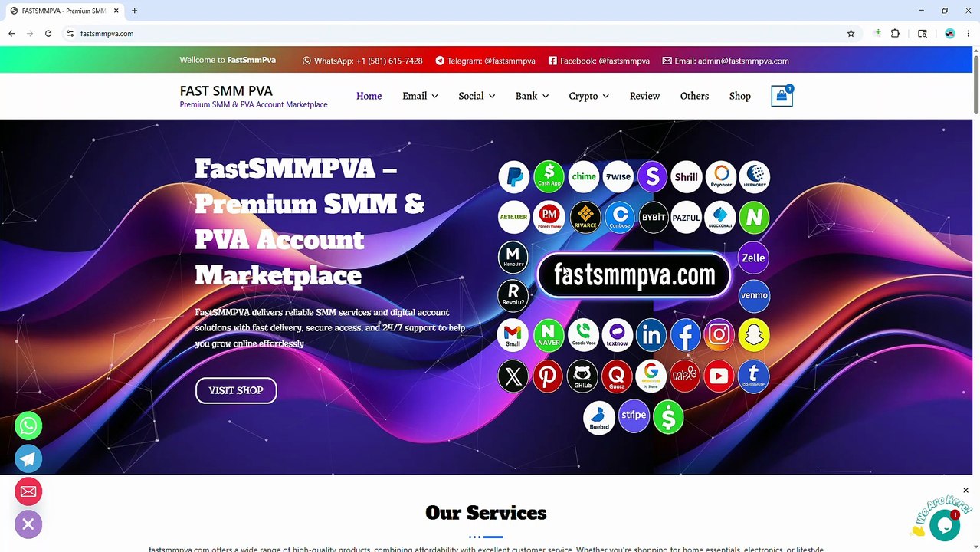Open the Review menu item
980x552 pixels.
click(644, 96)
